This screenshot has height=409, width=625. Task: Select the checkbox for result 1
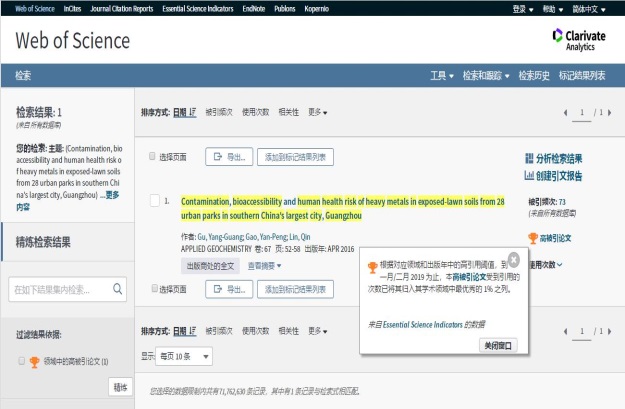(155, 200)
